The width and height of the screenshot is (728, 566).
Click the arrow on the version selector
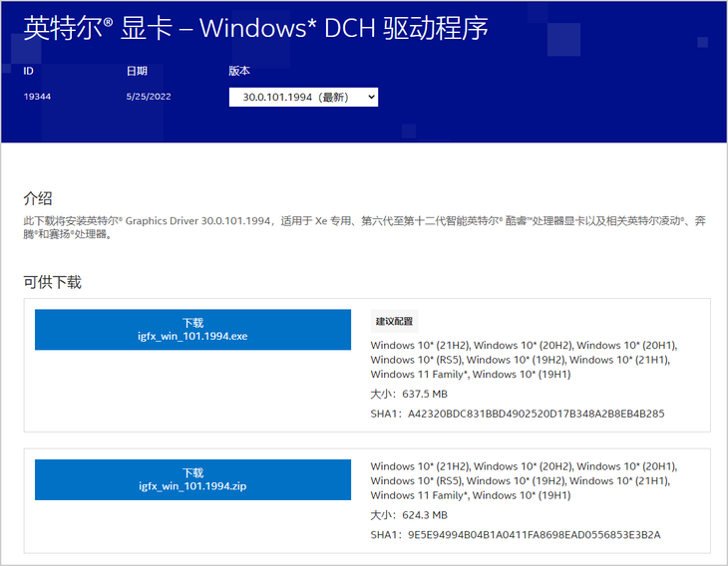click(x=371, y=97)
